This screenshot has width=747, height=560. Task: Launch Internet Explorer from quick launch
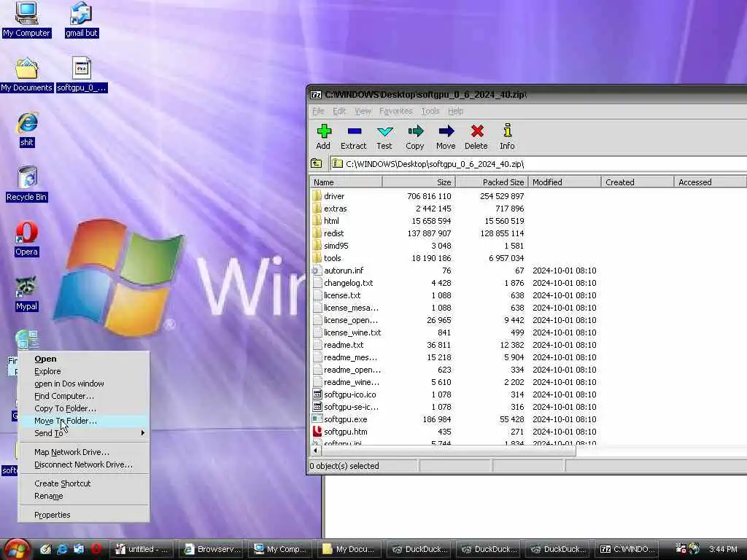(x=62, y=549)
